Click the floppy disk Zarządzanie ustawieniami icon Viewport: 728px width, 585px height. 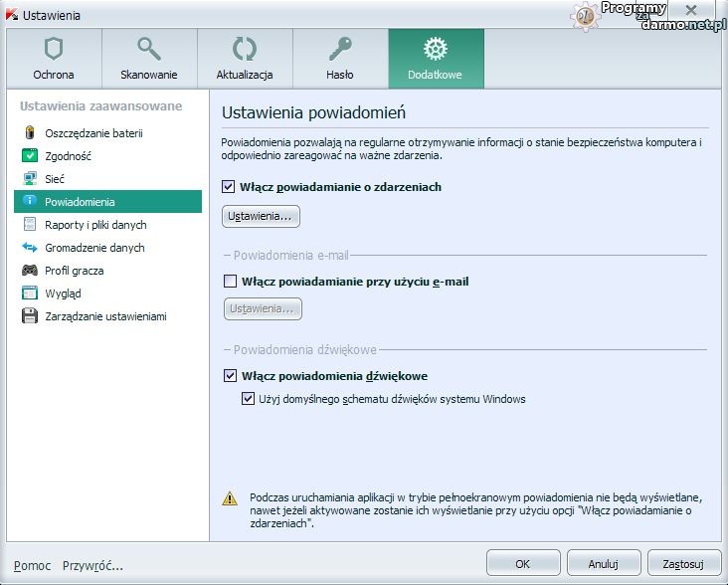pos(30,315)
